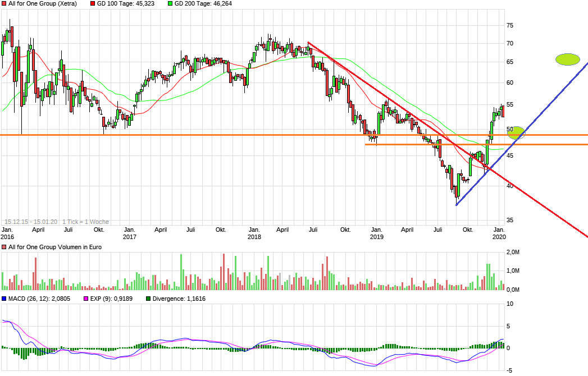Viewport: 588px width, 376px height.
Task: Click the Volumen in Euro legend swatch
Action: pyautogui.click(x=4, y=247)
